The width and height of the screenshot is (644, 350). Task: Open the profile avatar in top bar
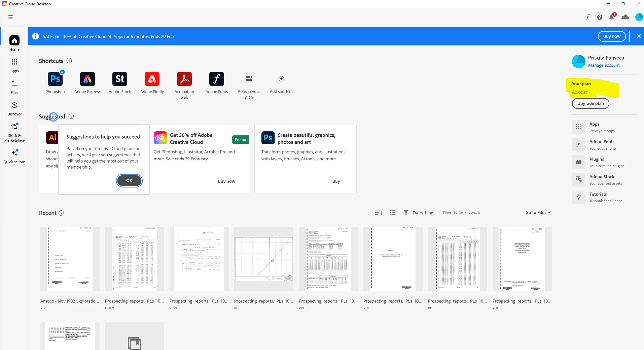pyautogui.click(x=639, y=17)
